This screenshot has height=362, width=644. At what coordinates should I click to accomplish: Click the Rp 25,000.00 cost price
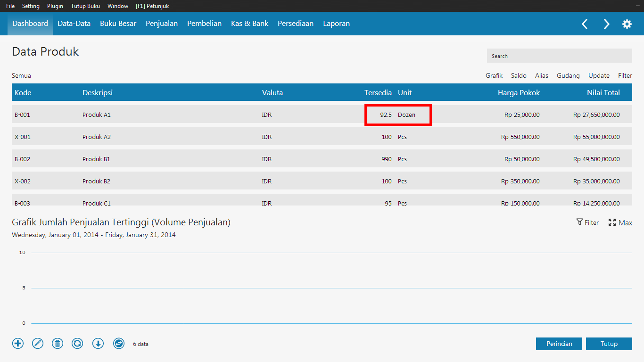522,115
